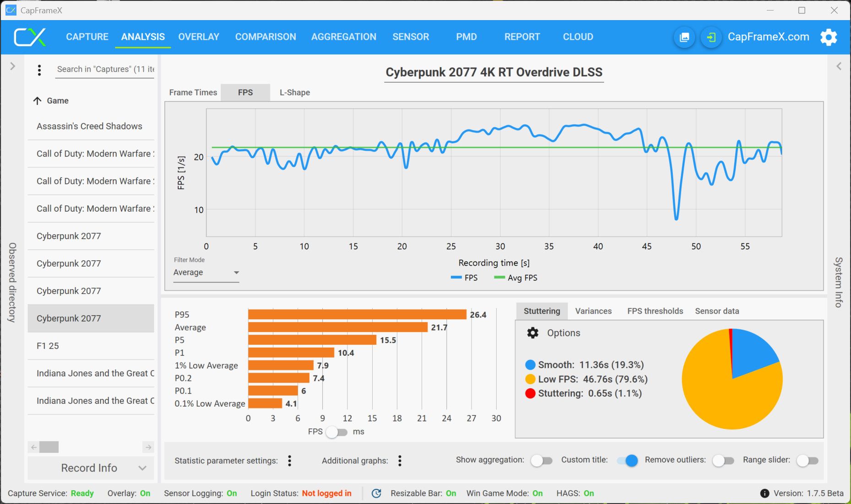Open the additional graphs three-dot menu

(400, 461)
